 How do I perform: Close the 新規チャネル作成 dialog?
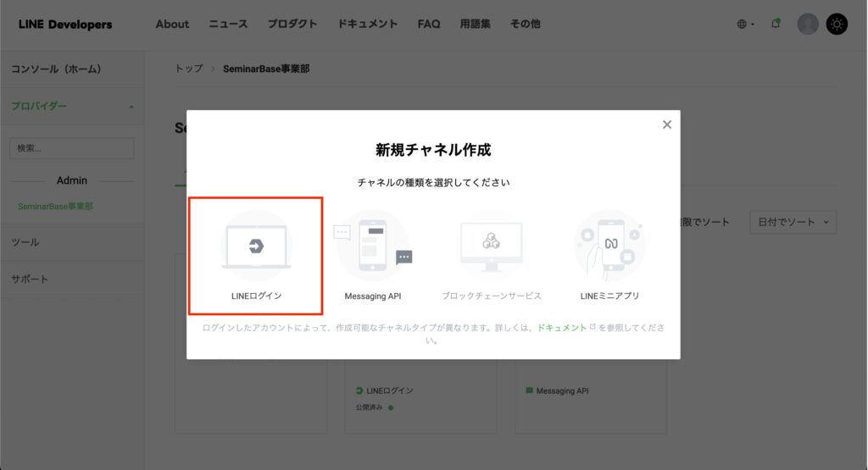click(667, 124)
